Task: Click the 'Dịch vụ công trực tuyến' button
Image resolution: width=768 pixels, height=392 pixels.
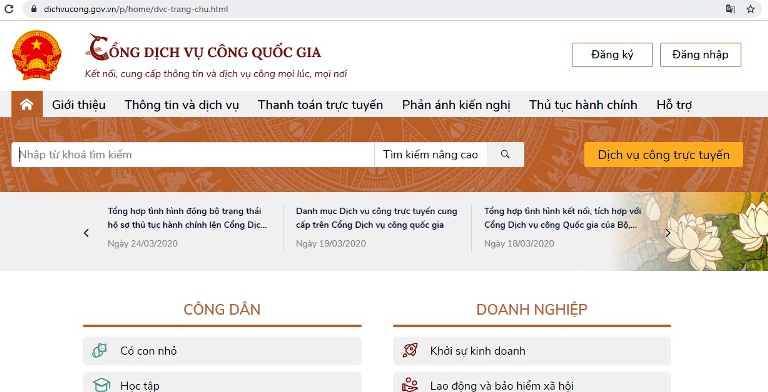Action: click(664, 155)
